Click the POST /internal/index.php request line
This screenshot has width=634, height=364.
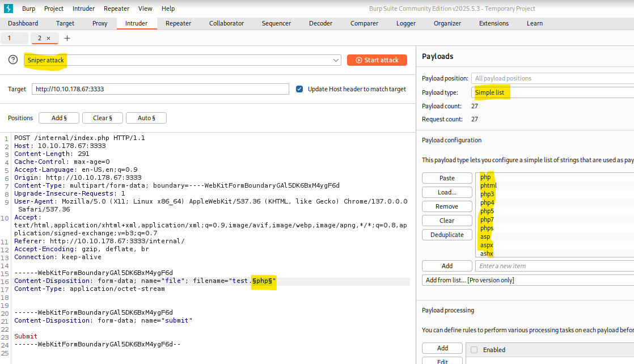pyautogui.click(x=79, y=138)
